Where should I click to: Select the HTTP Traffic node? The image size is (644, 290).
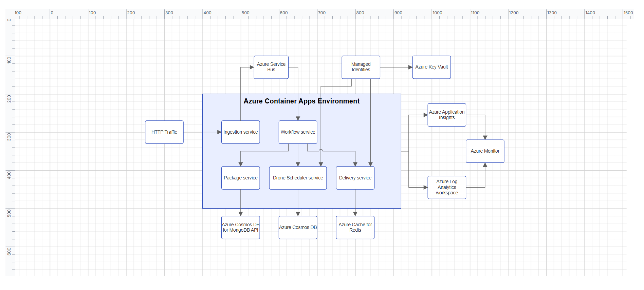click(x=164, y=132)
